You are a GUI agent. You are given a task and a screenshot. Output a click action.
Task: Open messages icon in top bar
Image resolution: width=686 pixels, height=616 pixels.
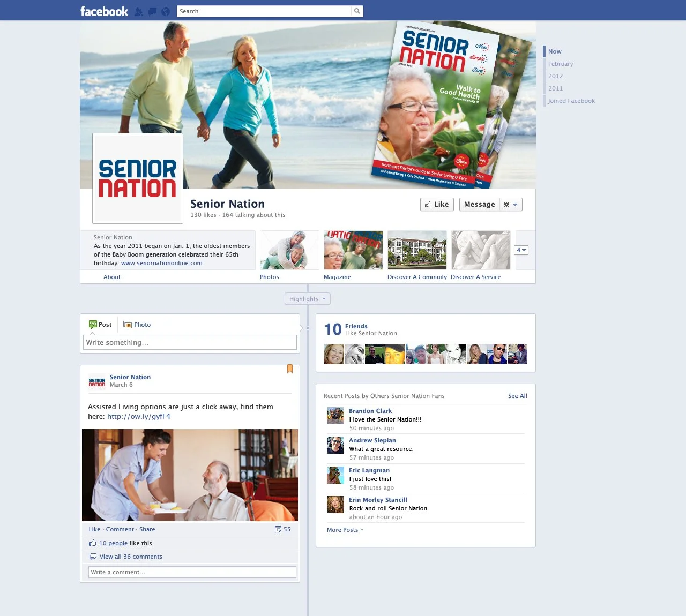point(152,11)
